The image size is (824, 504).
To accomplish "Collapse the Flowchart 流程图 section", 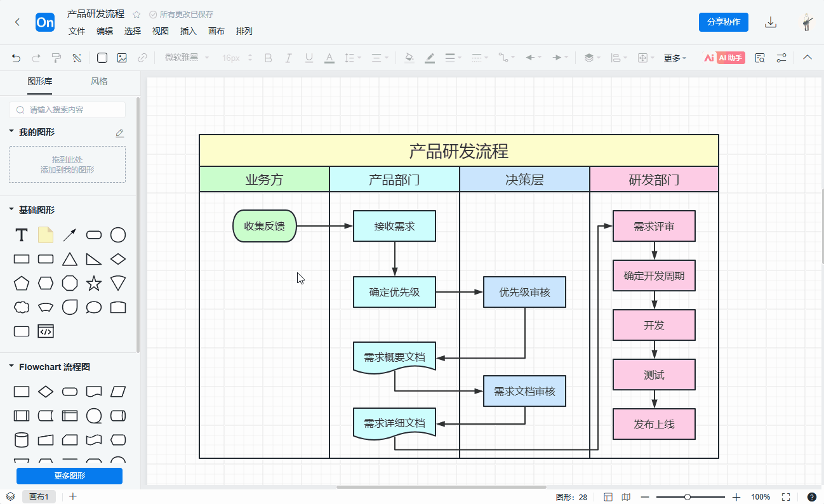I will click(x=11, y=366).
